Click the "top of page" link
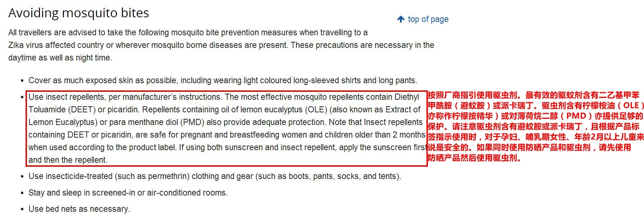 [x=428, y=19]
